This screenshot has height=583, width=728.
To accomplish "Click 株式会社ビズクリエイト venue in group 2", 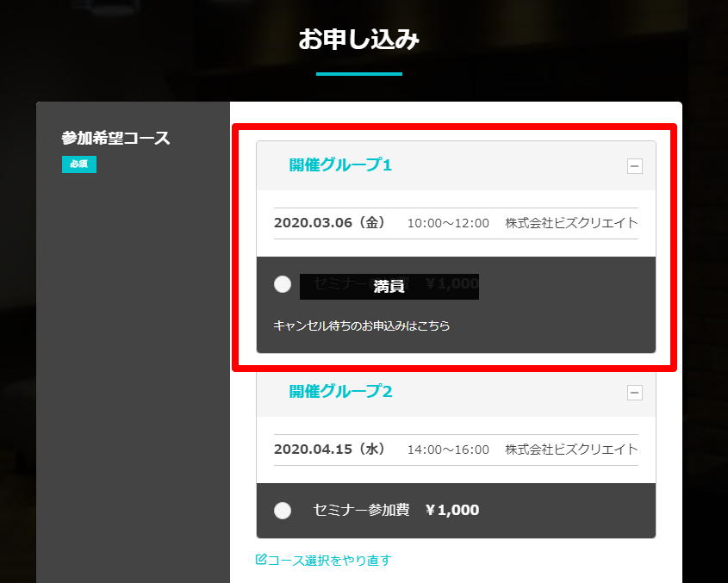I will point(571,450).
